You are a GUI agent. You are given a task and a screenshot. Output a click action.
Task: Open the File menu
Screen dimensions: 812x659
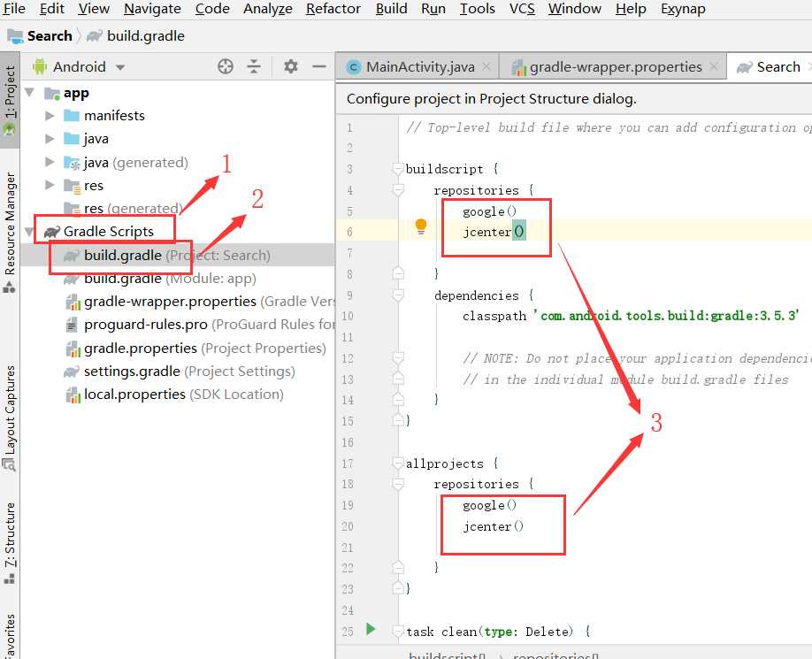point(13,9)
